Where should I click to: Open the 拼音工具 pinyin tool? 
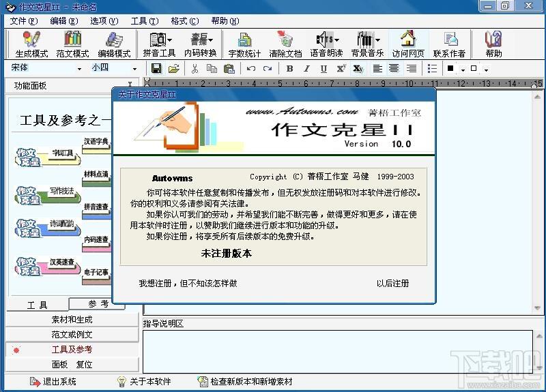(x=159, y=44)
